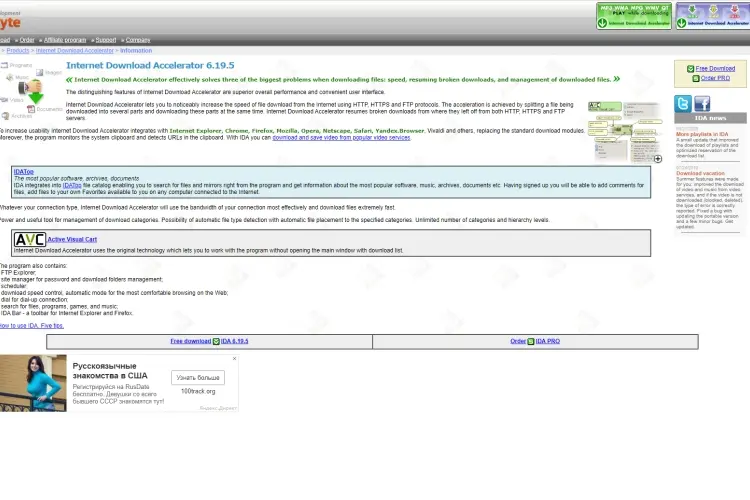This screenshot has height=500, width=750.
Task: Open the Affiliate program menu item
Action: [65, 40]
